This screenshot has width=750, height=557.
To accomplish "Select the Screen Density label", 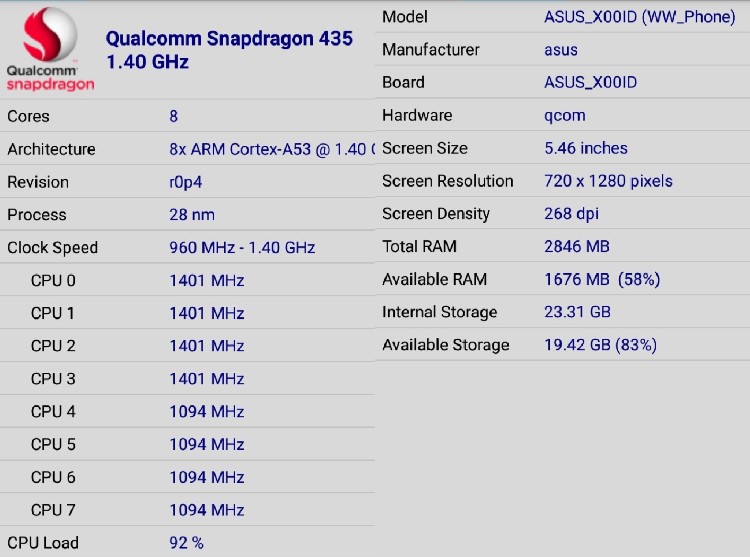I will [436, 214].
